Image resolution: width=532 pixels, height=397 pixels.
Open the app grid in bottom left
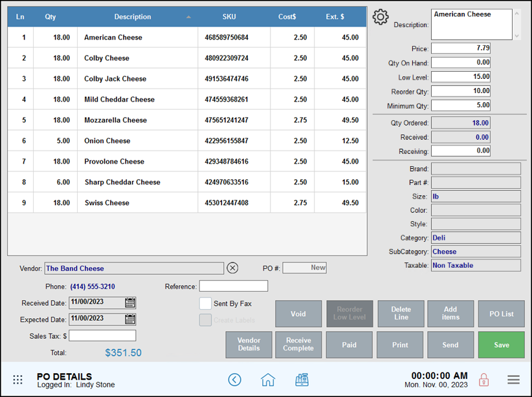(x=16, y=380)
